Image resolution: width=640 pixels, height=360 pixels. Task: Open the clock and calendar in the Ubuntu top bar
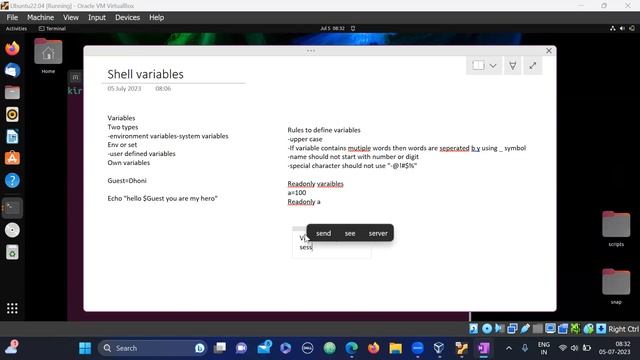(333, 29)
